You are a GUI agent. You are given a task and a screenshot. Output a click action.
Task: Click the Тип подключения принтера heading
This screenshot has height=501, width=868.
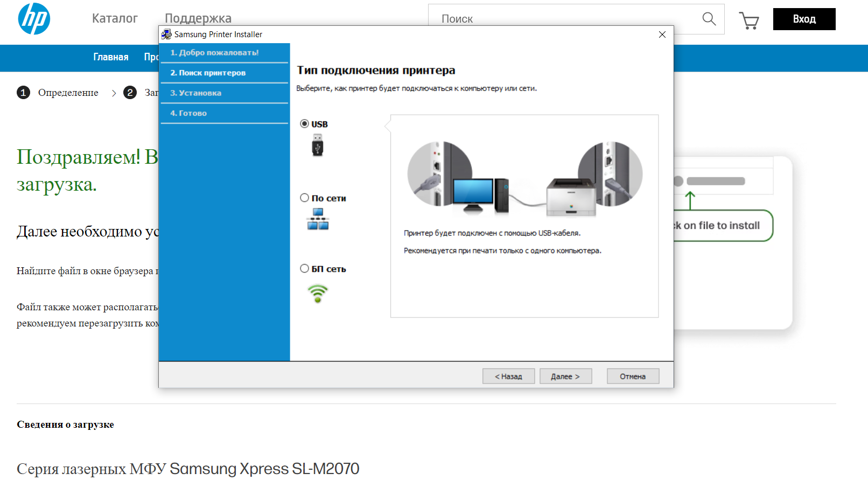tap(376, 70)
